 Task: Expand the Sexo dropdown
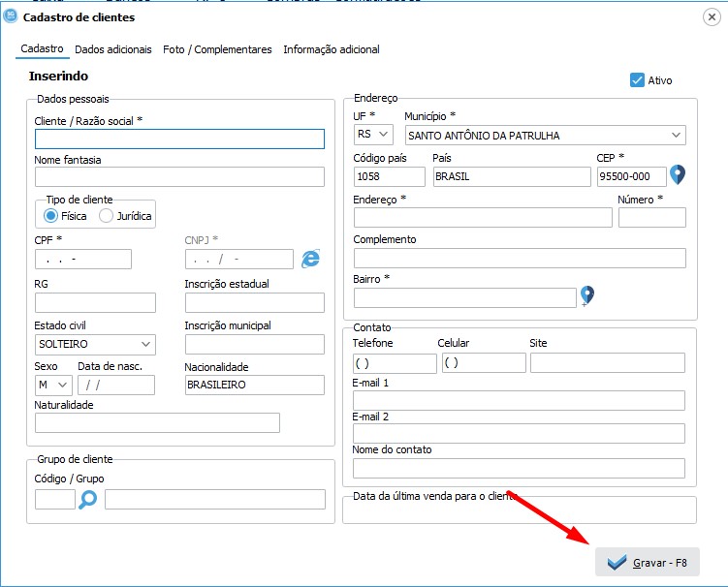pyautogui.click(x=63, y=385)
